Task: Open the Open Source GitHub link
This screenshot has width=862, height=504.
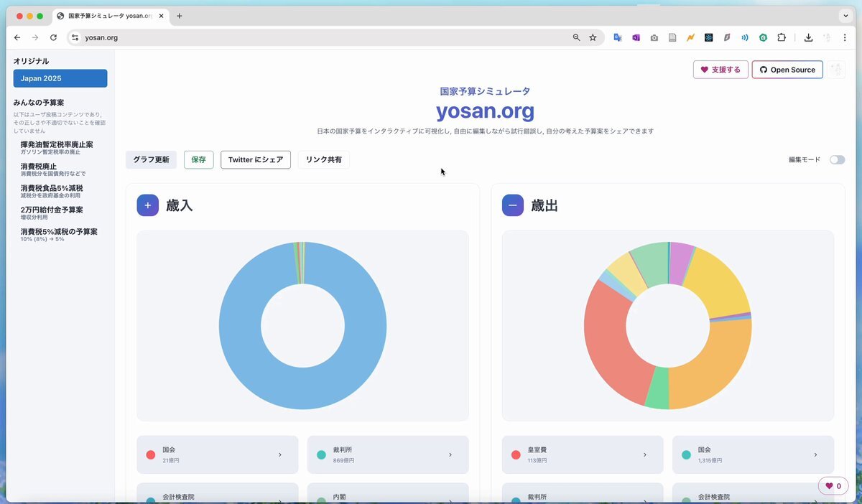Action: tap(787, 70)
